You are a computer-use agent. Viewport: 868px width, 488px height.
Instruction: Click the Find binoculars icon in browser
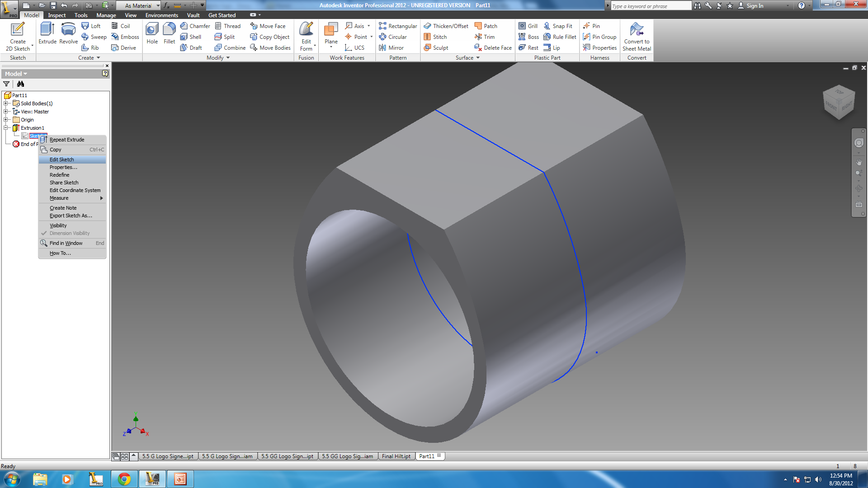[x=20, y=84]
